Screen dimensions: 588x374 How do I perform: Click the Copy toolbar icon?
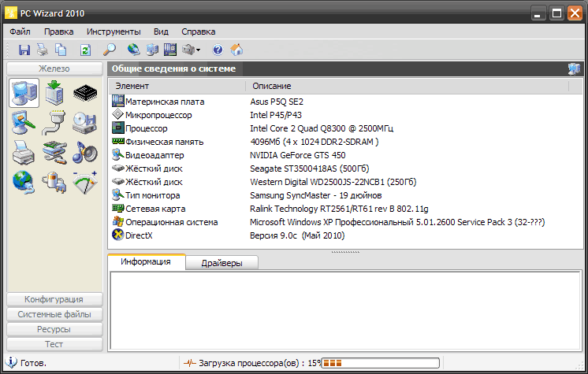61,50
